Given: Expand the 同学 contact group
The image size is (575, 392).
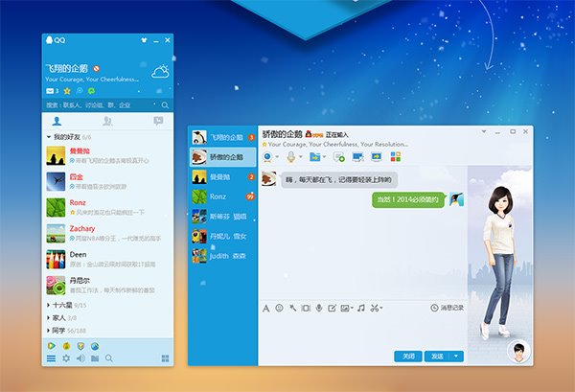Looking at the screenshot, I should [x=49, y=331].
